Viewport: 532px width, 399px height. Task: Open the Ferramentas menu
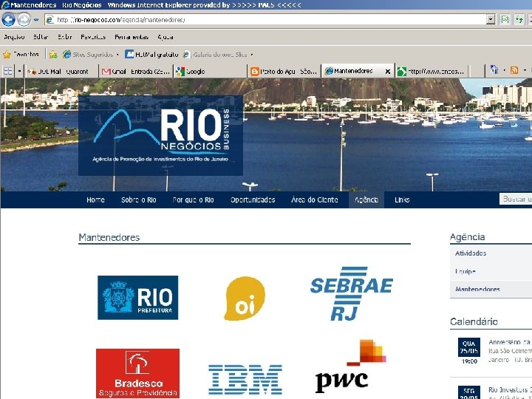tap(132, 37)
